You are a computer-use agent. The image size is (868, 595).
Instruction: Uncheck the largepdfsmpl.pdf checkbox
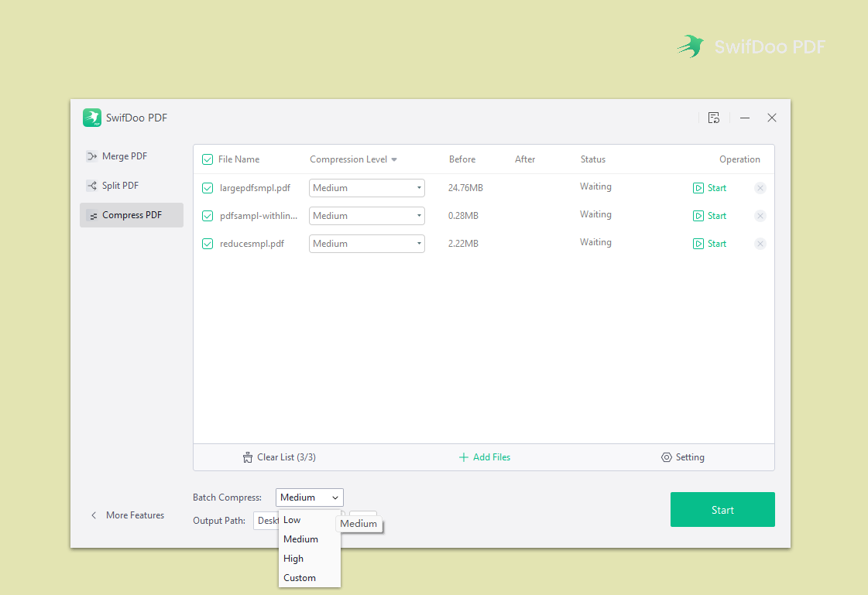(208, 188)
